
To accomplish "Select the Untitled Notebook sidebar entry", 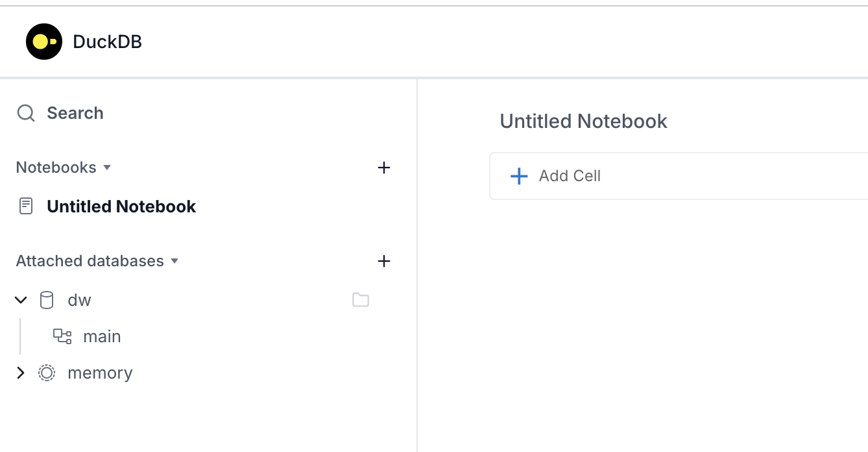I will point(121,206).
